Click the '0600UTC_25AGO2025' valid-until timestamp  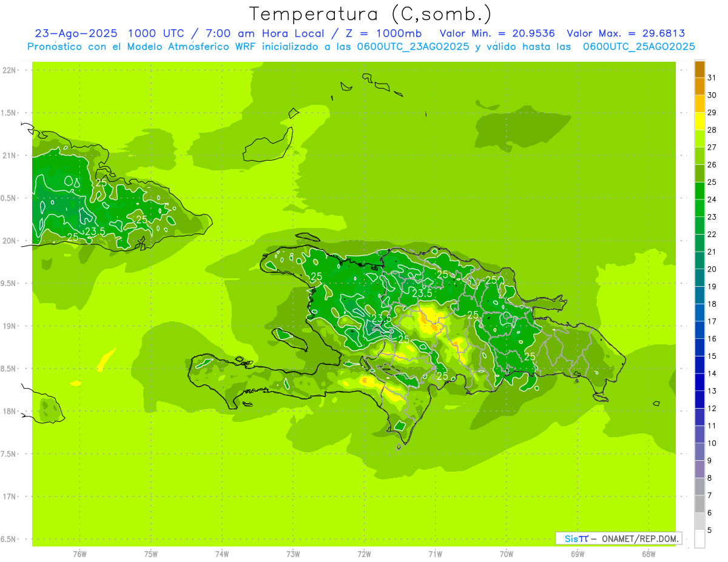[x=639, y=47]
